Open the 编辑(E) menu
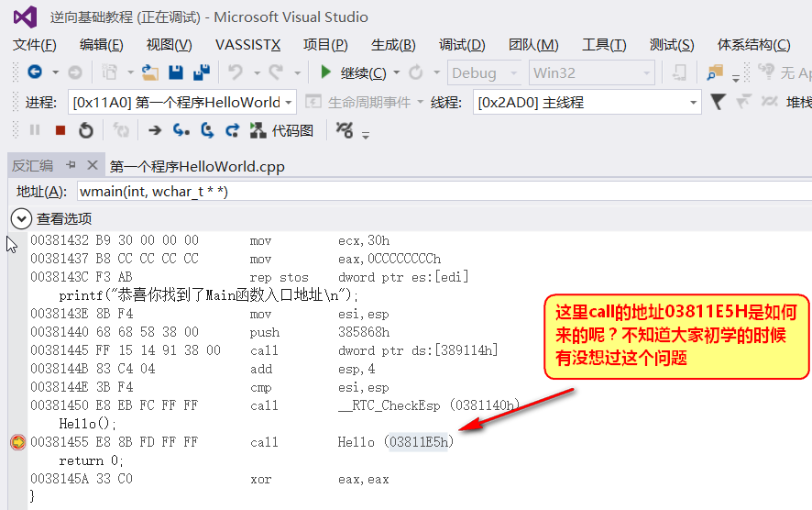 click(102, 45)
